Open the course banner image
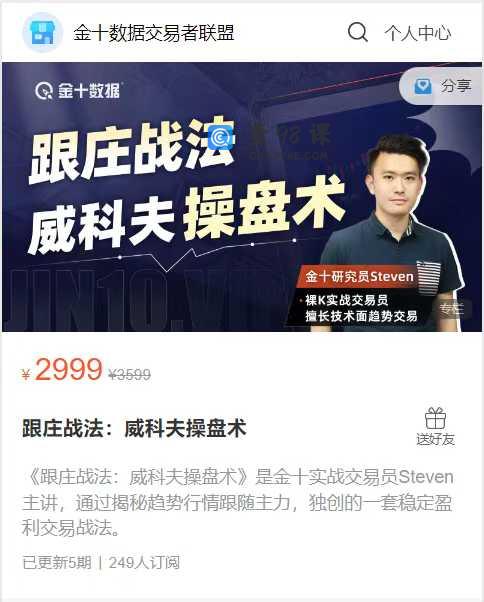The image size is (484, 602). click(x=242, y=197)
